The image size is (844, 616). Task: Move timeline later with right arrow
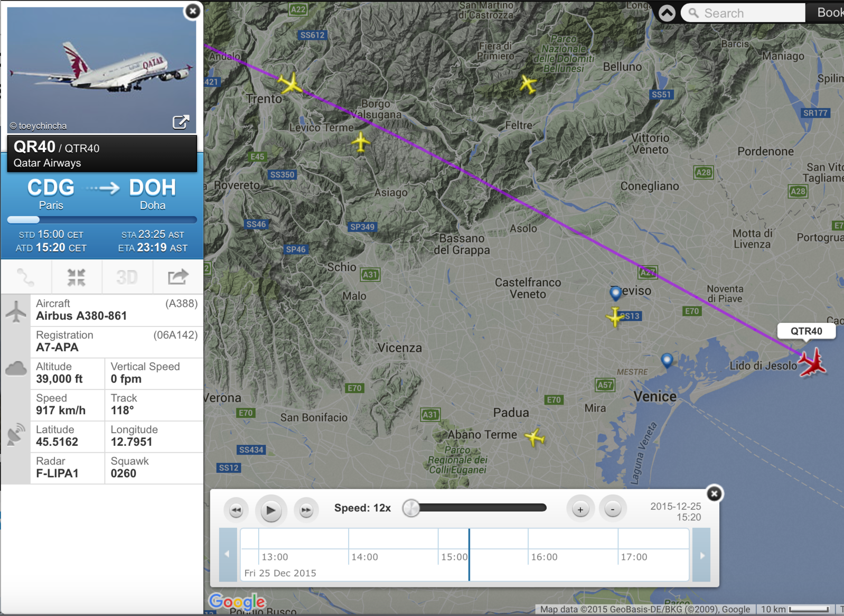702,555
